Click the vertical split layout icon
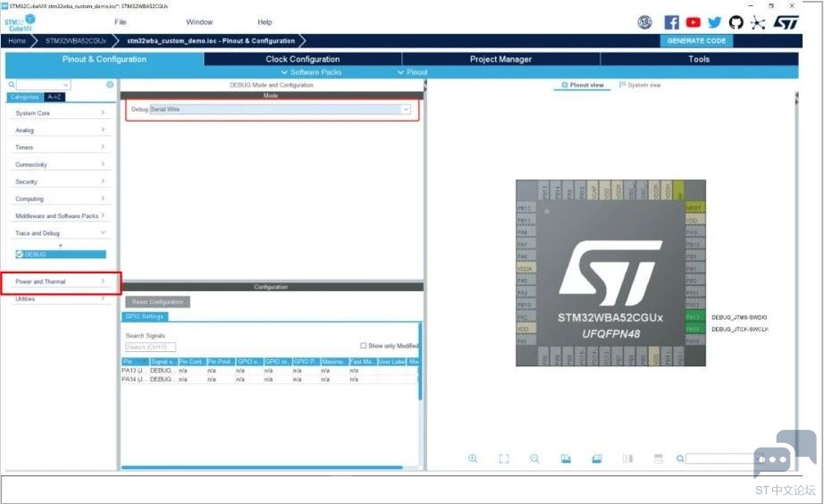The height and width of the screenshot is (504, 824). tap(627, 458)
